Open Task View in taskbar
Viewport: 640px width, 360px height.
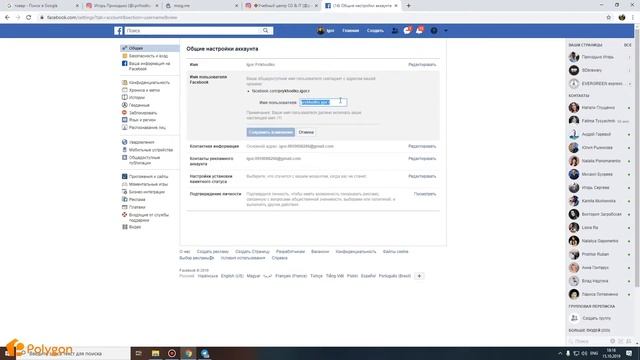tap(139, 353)
